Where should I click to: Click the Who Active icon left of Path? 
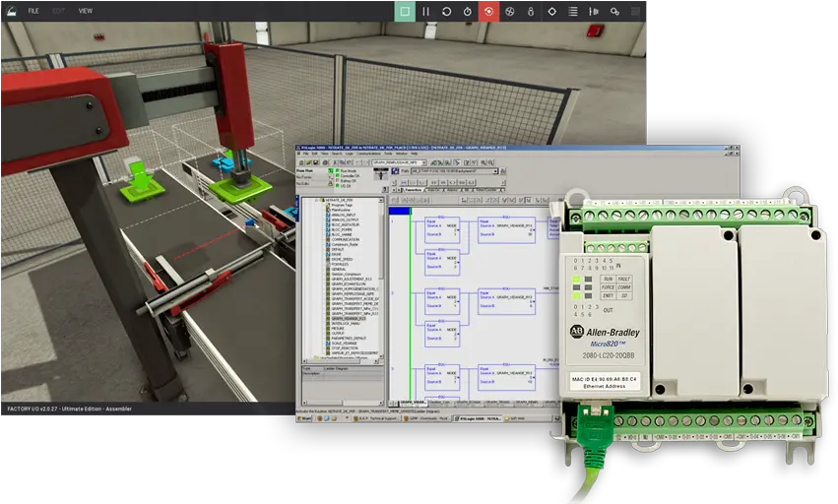[x=395, y=171]
